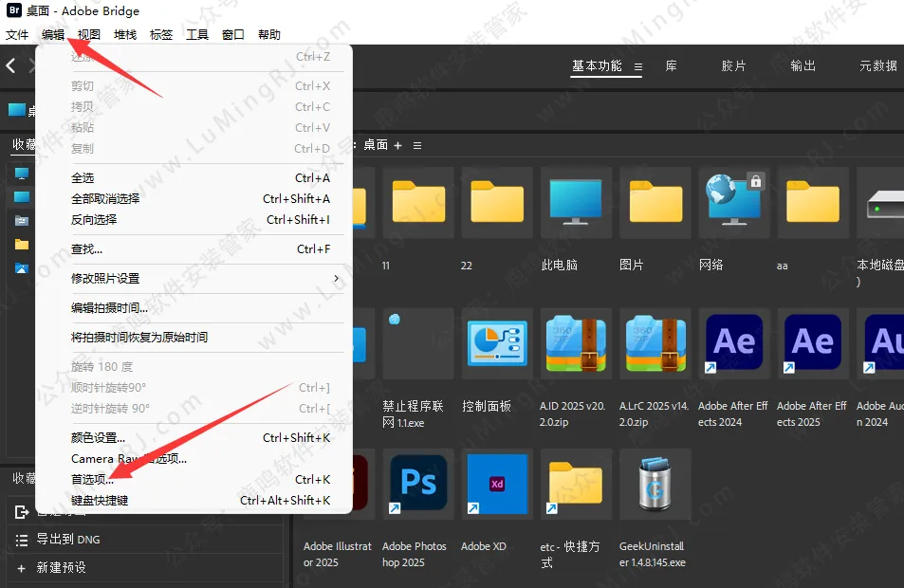Choose 首选项... from the edit menu
This screenshot has width=904, height=588.
point(93,480)
